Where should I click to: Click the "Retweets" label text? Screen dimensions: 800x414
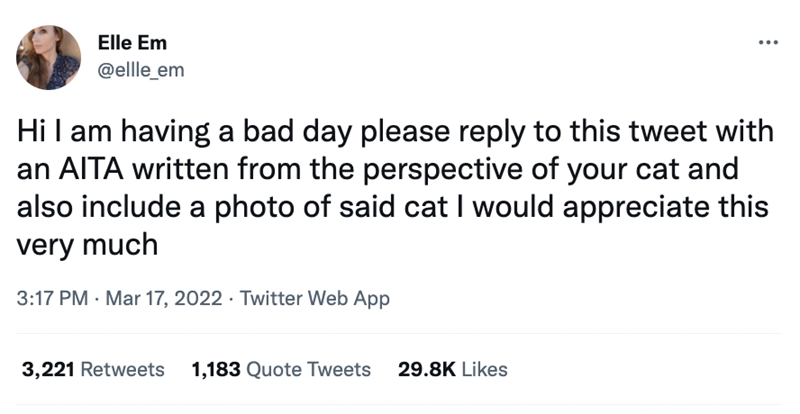[x=121, y=369]
